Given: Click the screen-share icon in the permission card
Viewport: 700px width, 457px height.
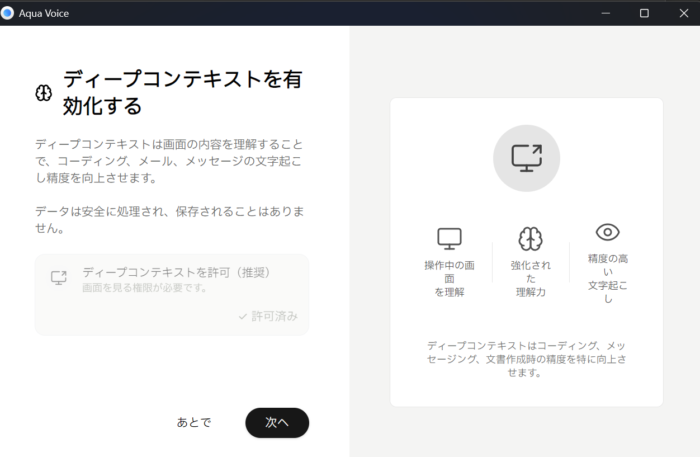Looking at the screenshot, I should [x=58, y=278].
